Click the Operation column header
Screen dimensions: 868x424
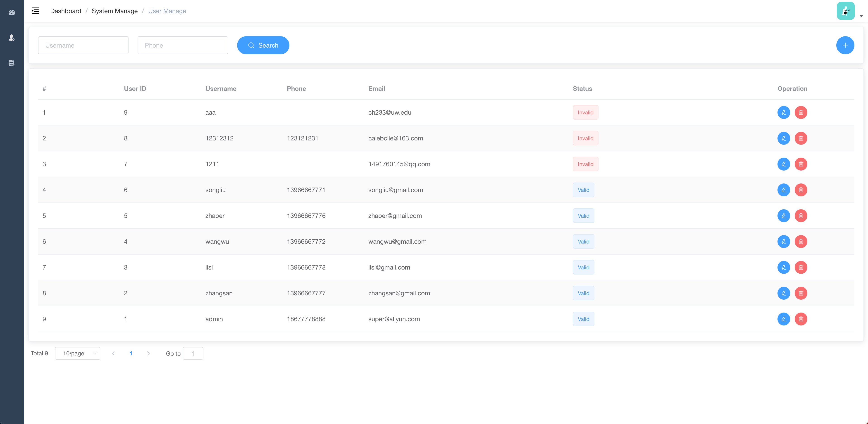(792, 89)
